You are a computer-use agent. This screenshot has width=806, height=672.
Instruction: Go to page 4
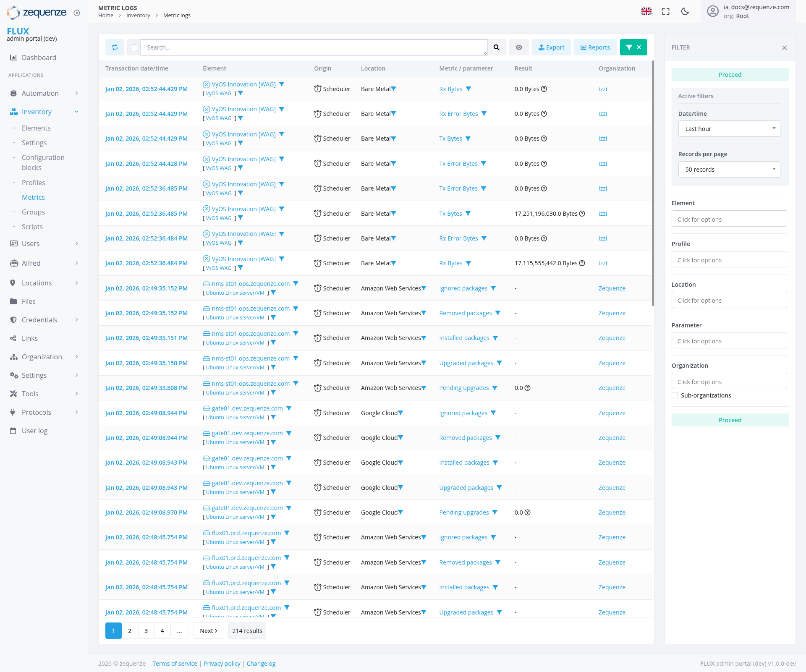[x=162, y=631]
